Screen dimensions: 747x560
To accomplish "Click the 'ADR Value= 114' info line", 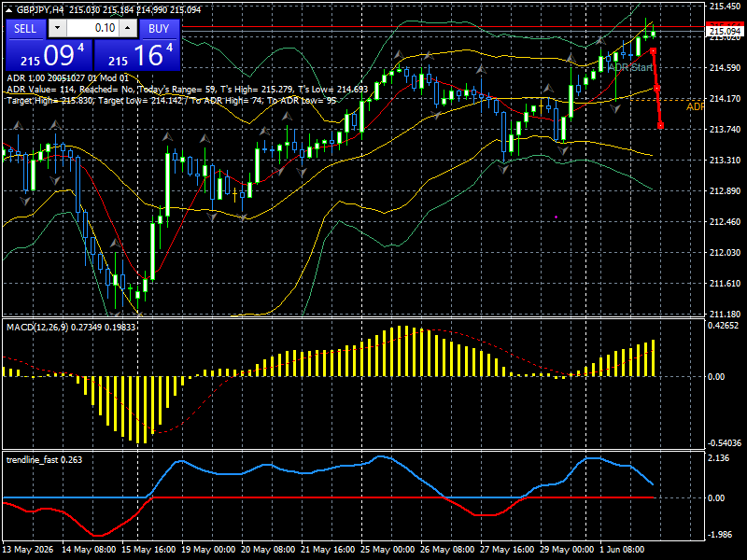I will tap(188, 89).
